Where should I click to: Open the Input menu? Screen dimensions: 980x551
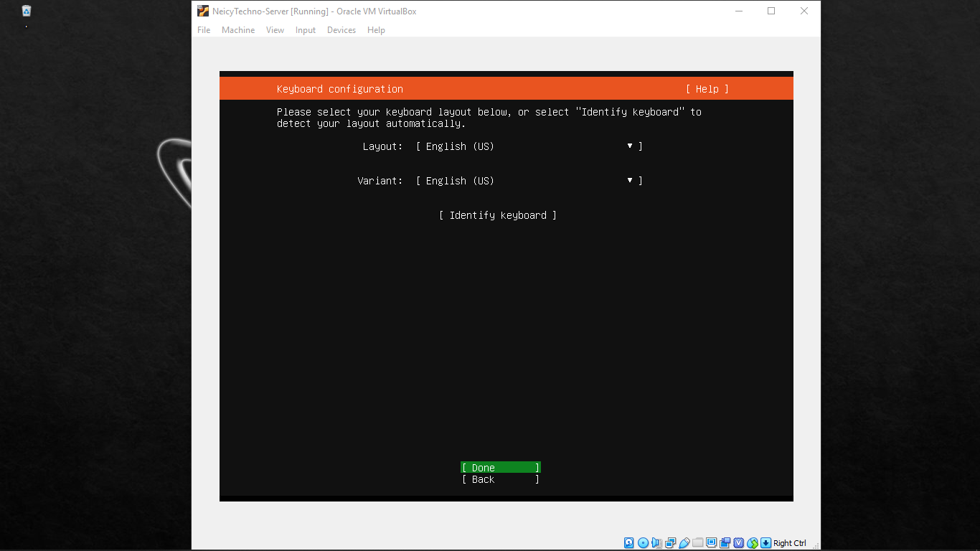pos(306,30)
